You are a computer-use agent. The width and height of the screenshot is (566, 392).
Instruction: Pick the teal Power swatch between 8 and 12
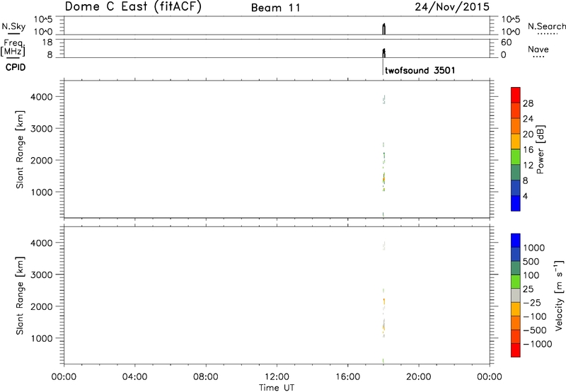pos(516,172)
